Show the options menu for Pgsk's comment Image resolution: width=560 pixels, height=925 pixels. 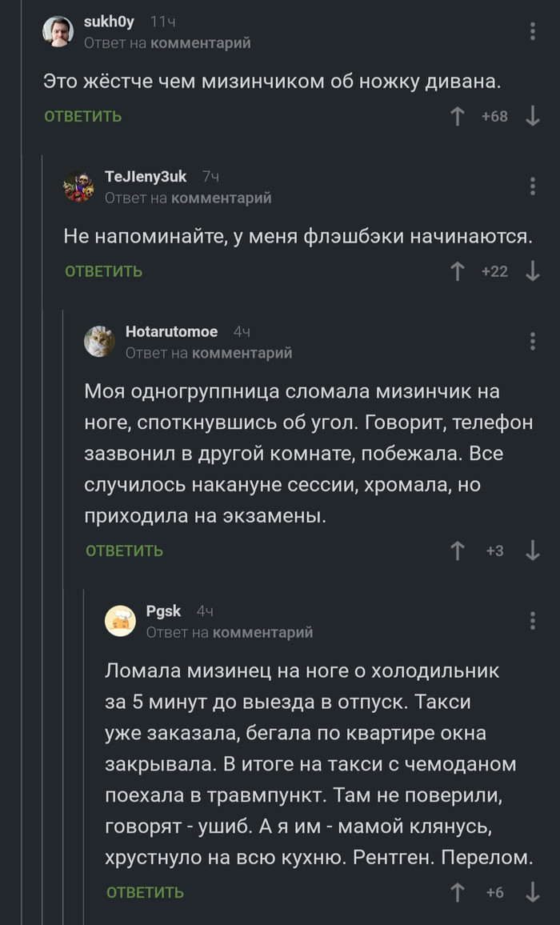533,621
